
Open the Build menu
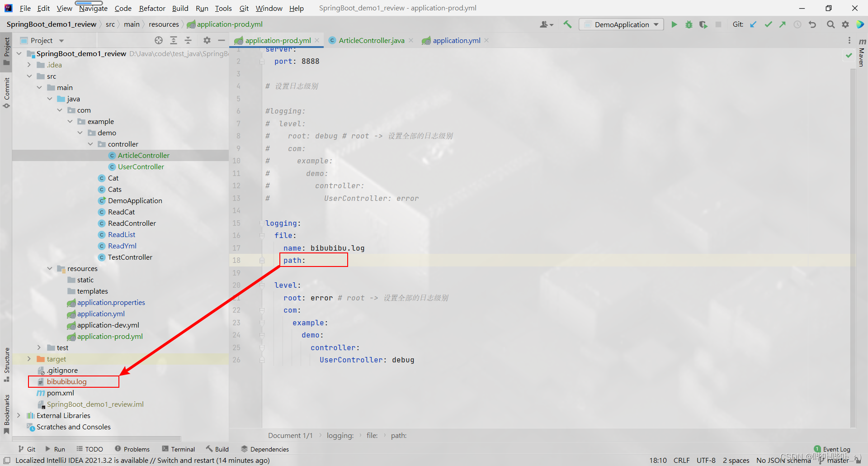180,8
